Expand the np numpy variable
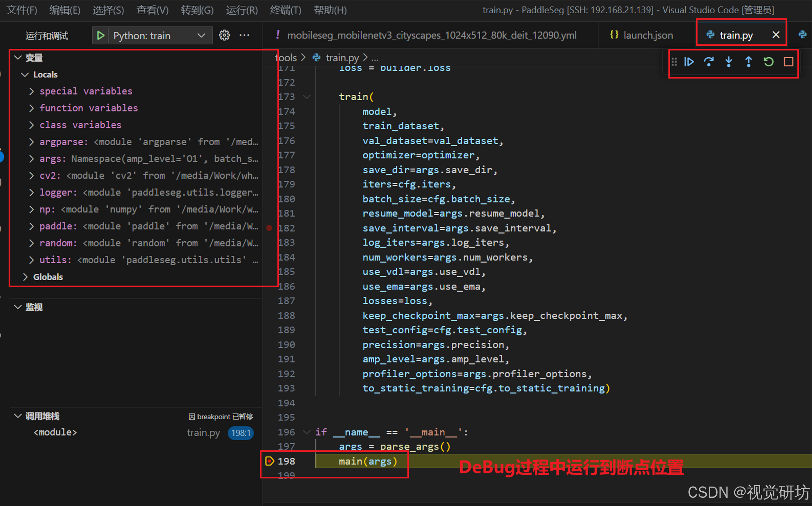Image resolution: width=812 pixels, height=506 pixels. (x=31, y=209)
